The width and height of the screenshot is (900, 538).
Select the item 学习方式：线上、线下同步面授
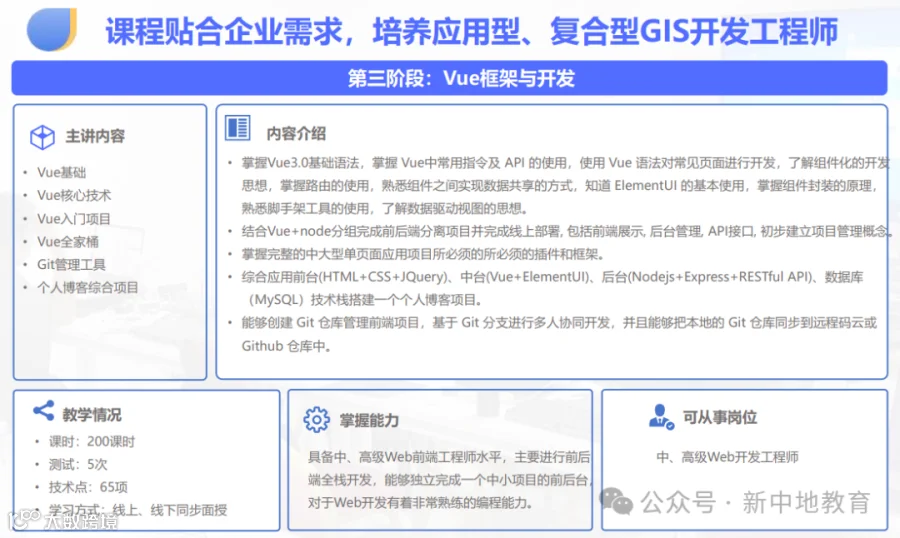(x=138, y=510)
